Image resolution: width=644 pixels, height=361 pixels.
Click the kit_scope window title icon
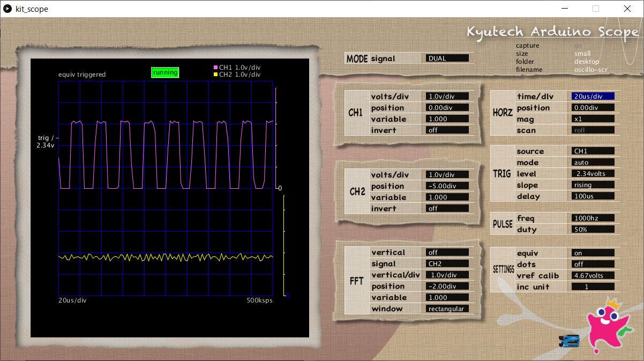pyautogui.click(x=8, y=9)
